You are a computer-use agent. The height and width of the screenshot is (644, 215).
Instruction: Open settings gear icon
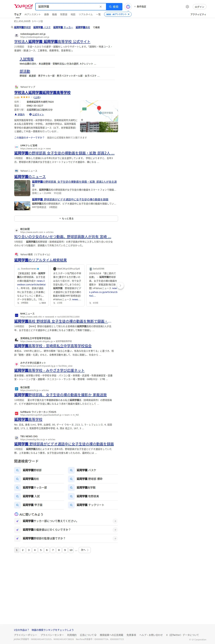click(187, 7)
